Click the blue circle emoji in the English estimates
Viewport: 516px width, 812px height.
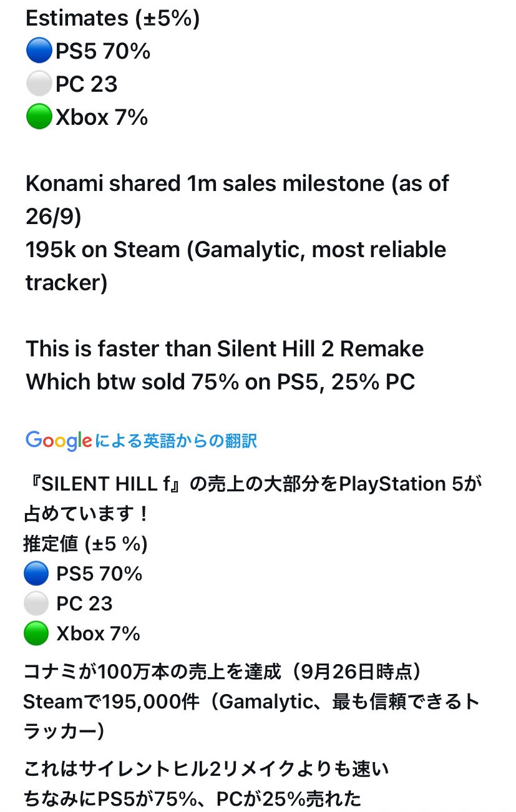pos(39,52)
